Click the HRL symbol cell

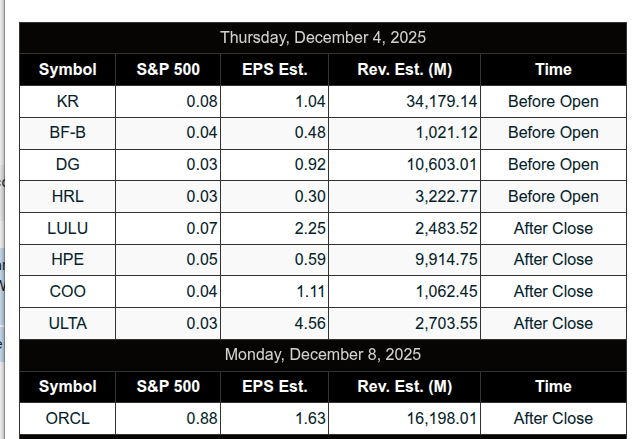(68, 197)
